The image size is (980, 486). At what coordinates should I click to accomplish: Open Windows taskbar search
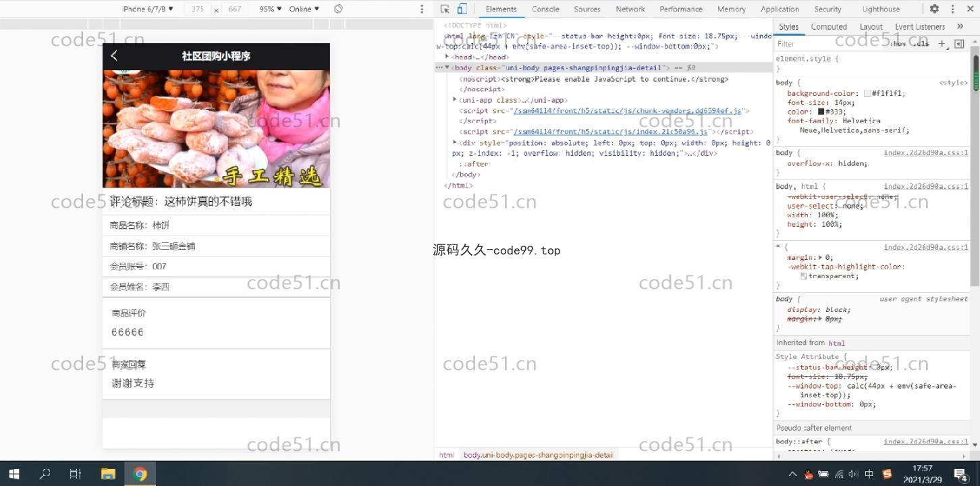coord(45,474)
